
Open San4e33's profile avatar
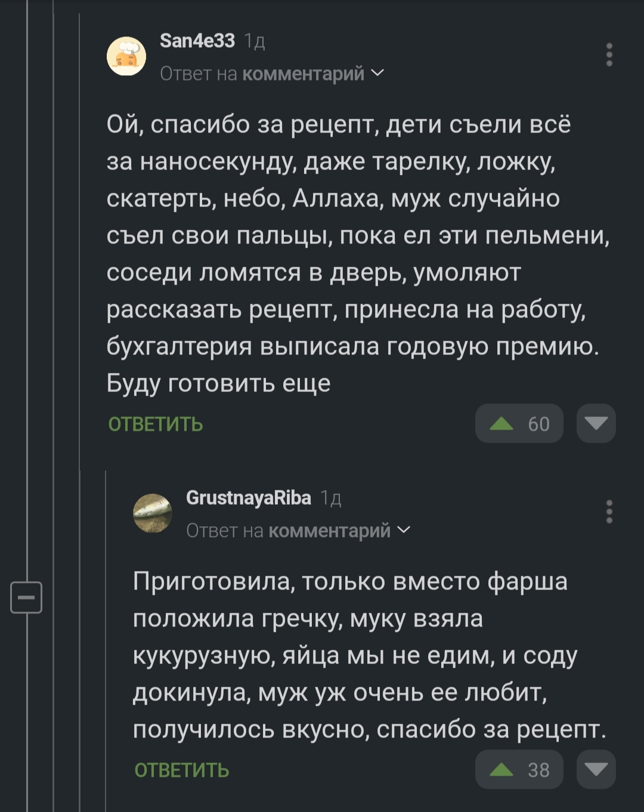(126, 56)
